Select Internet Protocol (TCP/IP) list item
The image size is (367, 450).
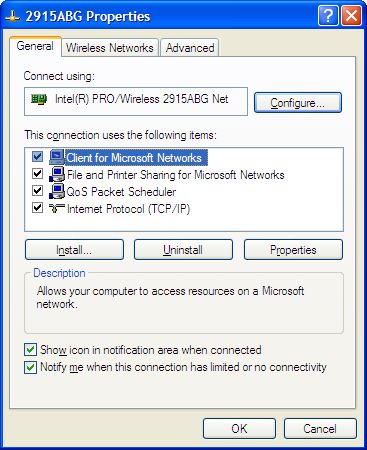[128, 209]
